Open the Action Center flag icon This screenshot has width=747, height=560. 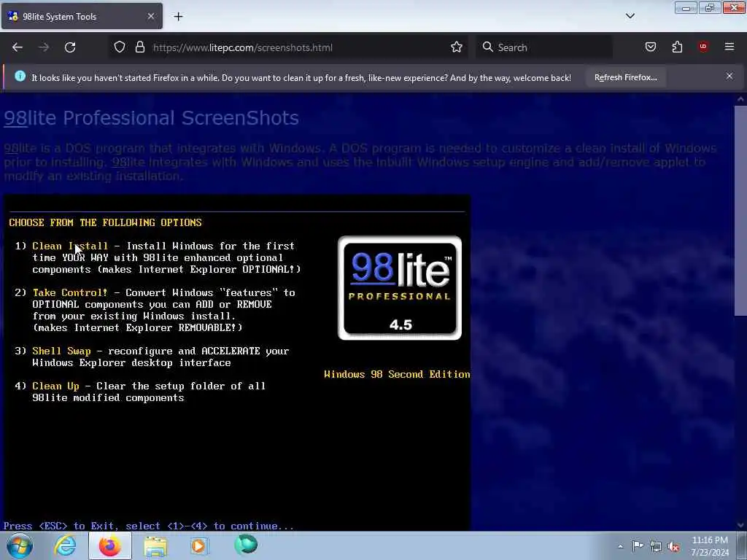coord(638,546)
